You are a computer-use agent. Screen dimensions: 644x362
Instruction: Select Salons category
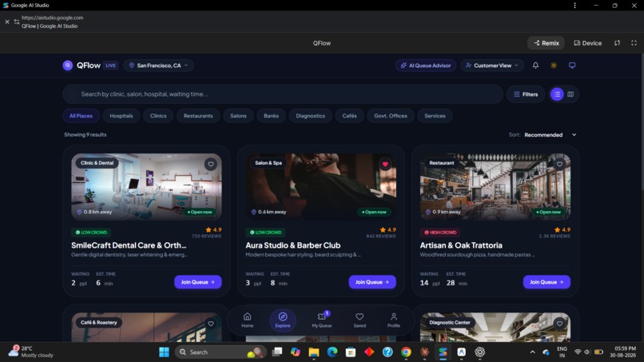[238, 116]
